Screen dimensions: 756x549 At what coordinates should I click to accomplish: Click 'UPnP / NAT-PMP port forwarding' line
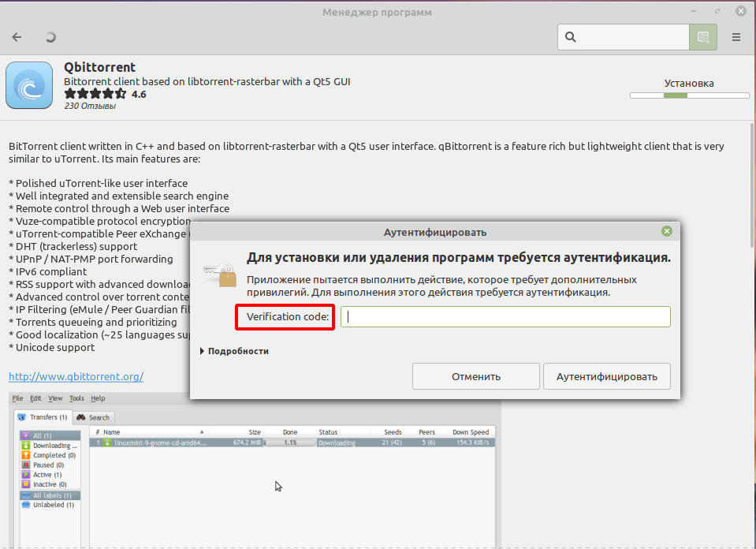[91, 259]
